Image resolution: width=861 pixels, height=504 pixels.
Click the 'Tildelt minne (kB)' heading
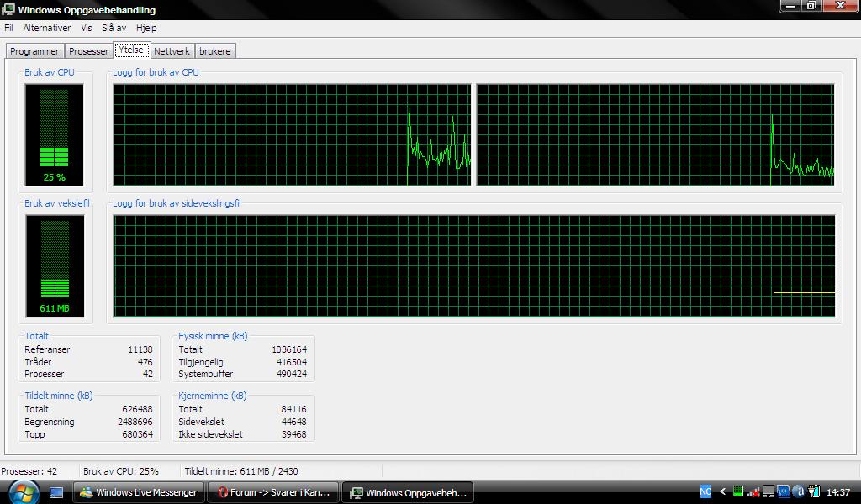59,396
